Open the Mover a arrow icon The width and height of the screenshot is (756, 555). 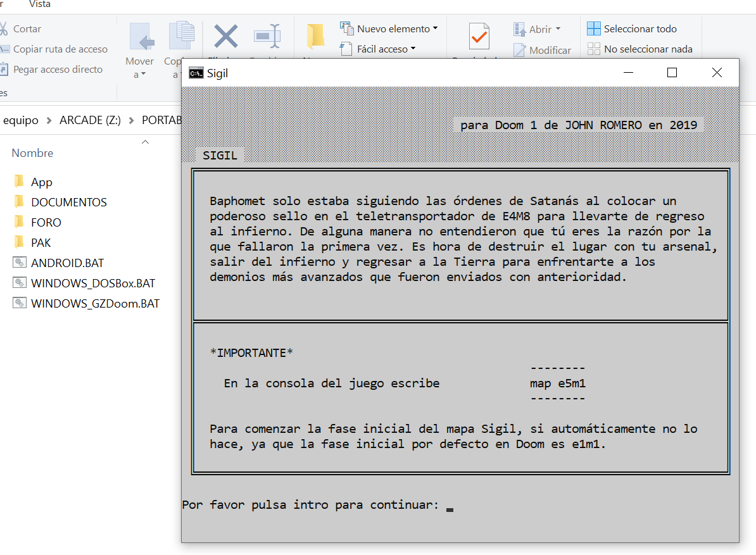click(x=142, y=37)
